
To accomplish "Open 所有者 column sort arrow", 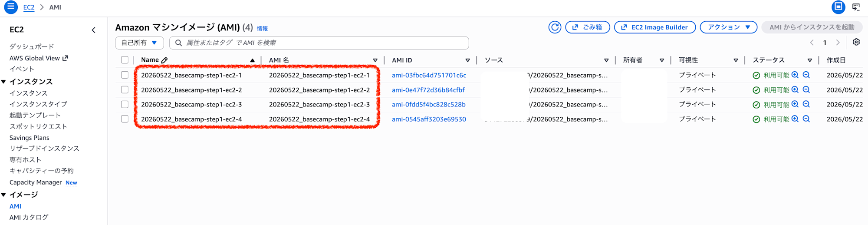I will pos(662,60).
